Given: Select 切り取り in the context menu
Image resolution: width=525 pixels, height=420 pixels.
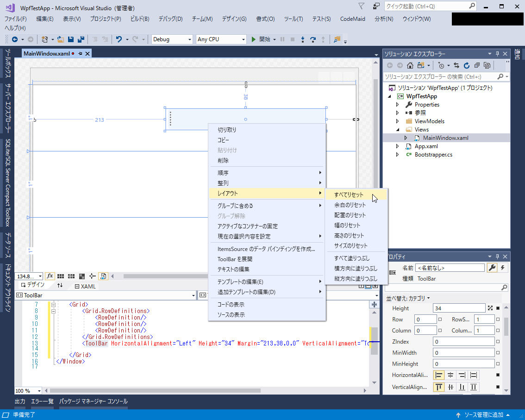Looking at the screenshot, I should pos(267,130).
